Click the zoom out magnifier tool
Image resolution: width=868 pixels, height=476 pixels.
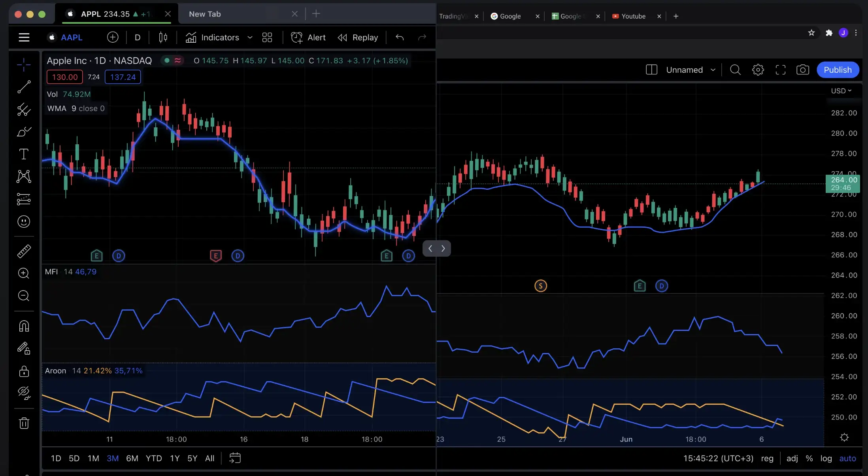[24, 296]
